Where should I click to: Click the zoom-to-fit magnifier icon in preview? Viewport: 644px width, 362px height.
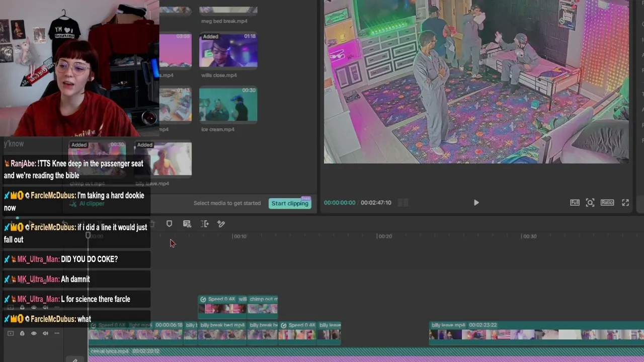pos(590,203)
